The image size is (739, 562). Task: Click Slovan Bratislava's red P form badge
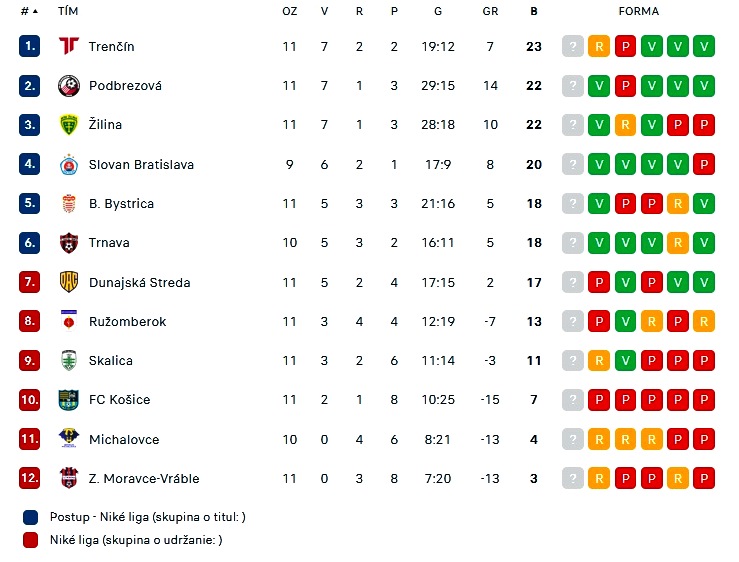pyautogui.click(x=704, y=165)
